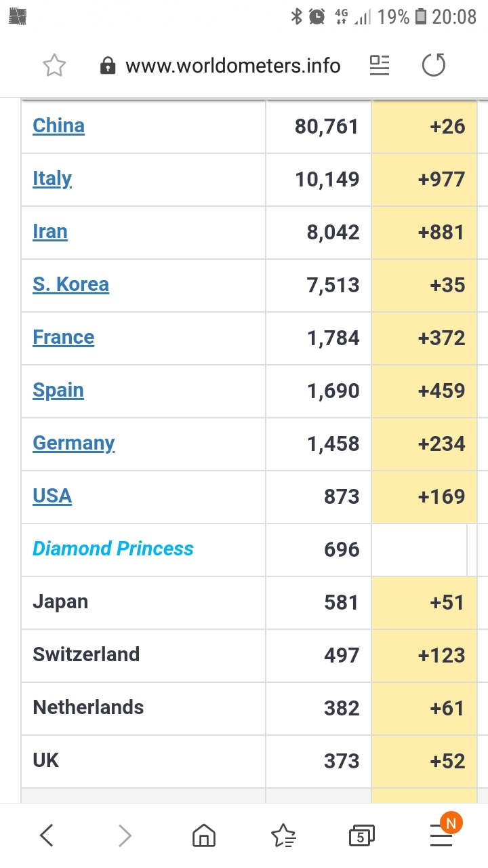This screenshot has width=488, height=868.
Task: Open the Germany country link
Action: pos(74,443)
